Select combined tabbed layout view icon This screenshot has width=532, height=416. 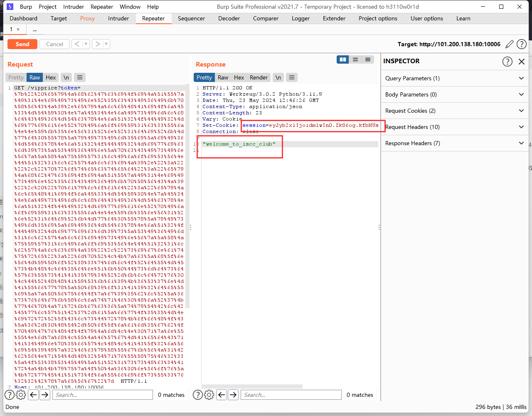pyautogui.click(x=368, y=59)
